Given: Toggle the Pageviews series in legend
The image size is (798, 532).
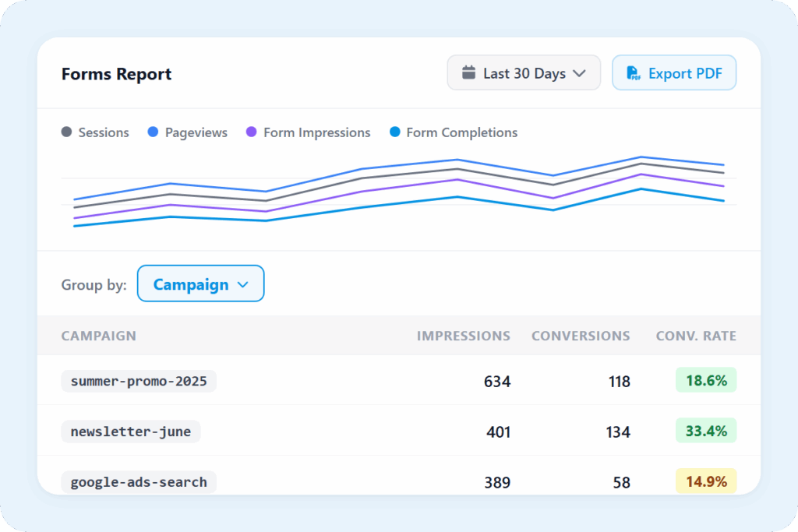Looking at the screenshot, I should pos(187,132).
